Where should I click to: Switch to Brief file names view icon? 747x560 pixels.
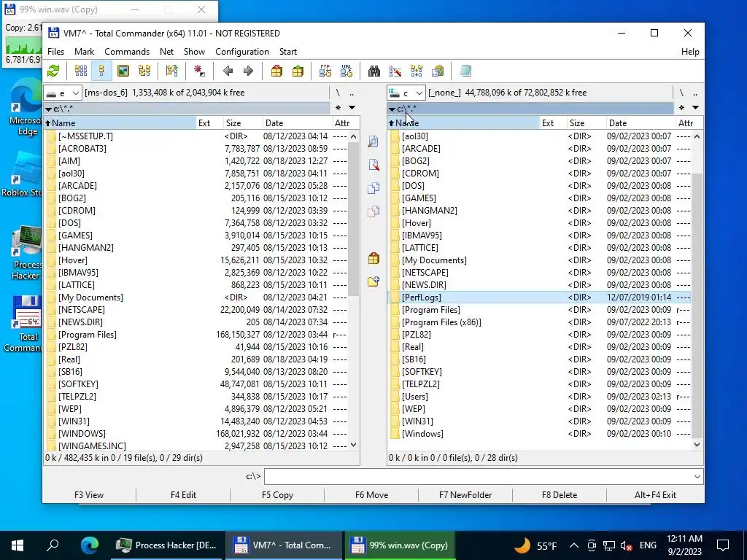(80, 71)
